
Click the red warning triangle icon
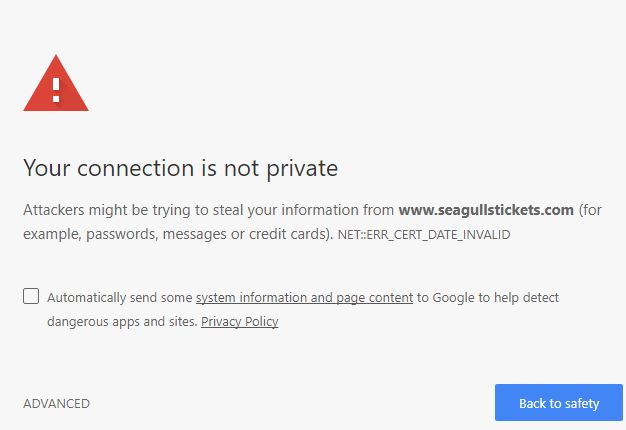[x=56, y=83]
